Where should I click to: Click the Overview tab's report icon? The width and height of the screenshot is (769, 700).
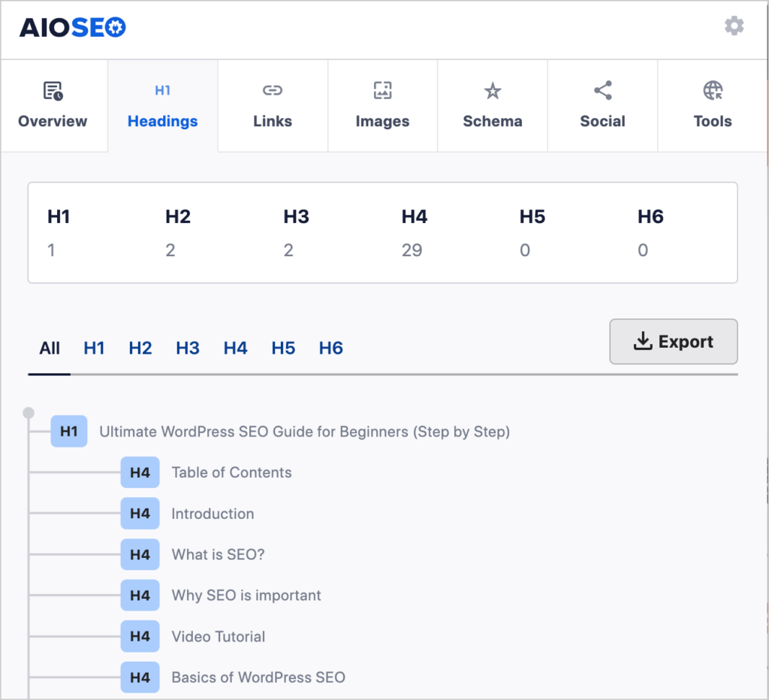click(x=53, y=91)
